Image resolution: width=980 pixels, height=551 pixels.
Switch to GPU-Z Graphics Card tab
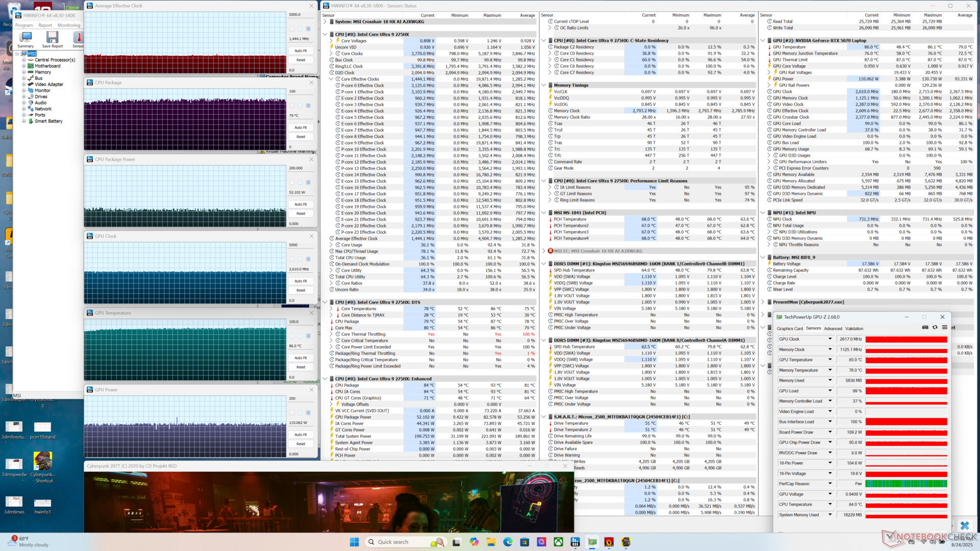coord(790,329)
